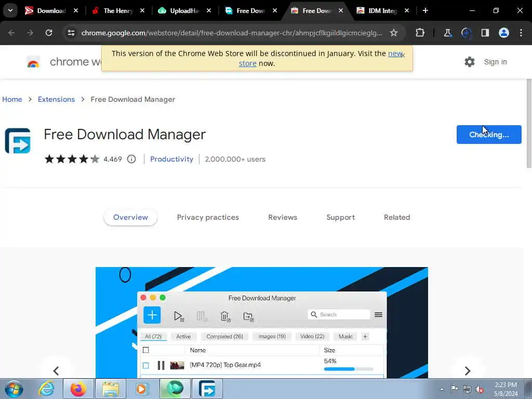532x399 pixels.
Task: Open Chrome Labs flask icon
Action: [x=447, y=33]
